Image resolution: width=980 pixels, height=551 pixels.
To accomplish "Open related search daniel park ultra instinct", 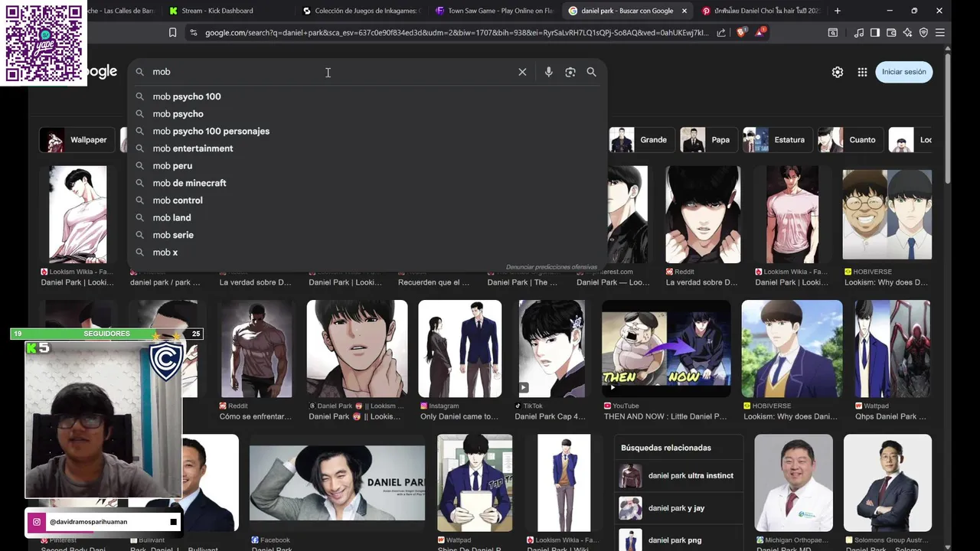I will [x=678, y=476].
